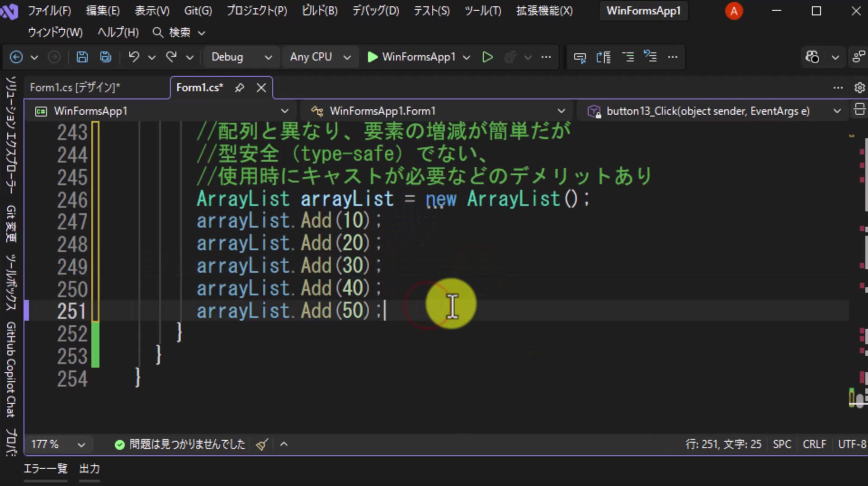
Task: Click the navigate backward arrow icon
Action: click(x=16, y=57)
